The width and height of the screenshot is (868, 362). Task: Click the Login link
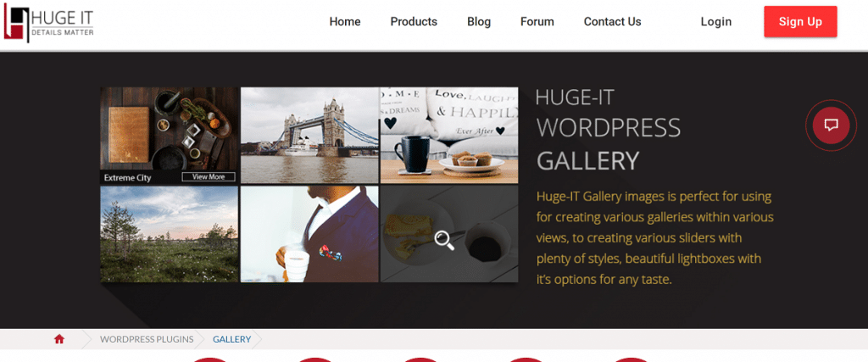[715, 21]
